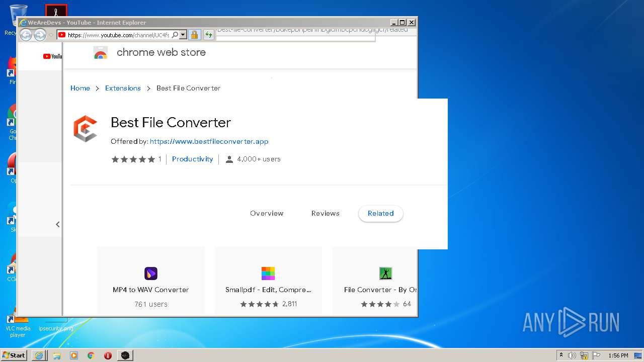The height and width of the screenshot is (362, 644).
Task: Launch Windows Media Player from taskbar
Action: coord(74,355)
